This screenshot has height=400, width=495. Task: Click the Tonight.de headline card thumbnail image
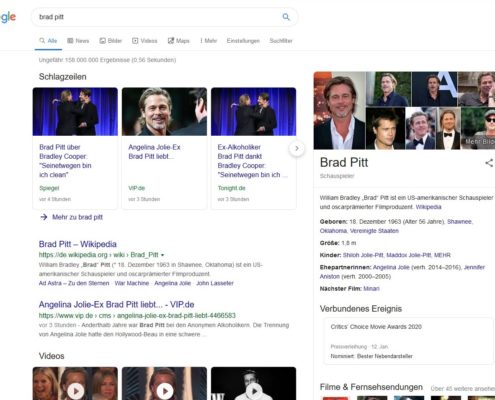point(253,112)
